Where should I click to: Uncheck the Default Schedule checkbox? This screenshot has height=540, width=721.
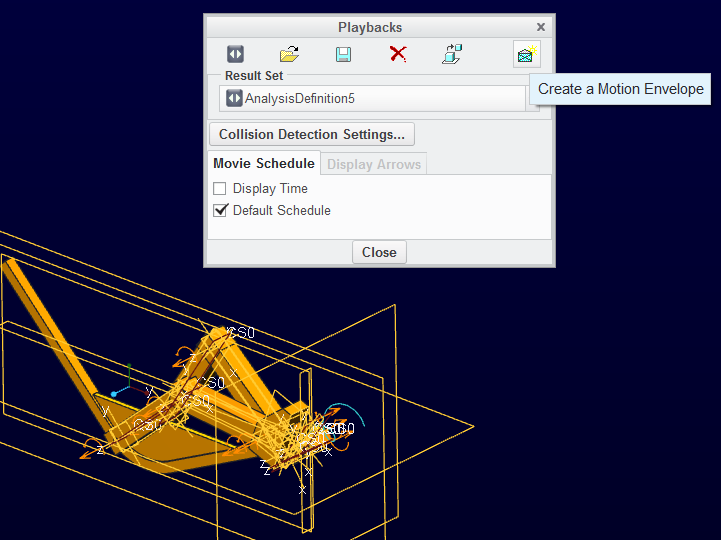pyautogui.click(x=220, y=210)
